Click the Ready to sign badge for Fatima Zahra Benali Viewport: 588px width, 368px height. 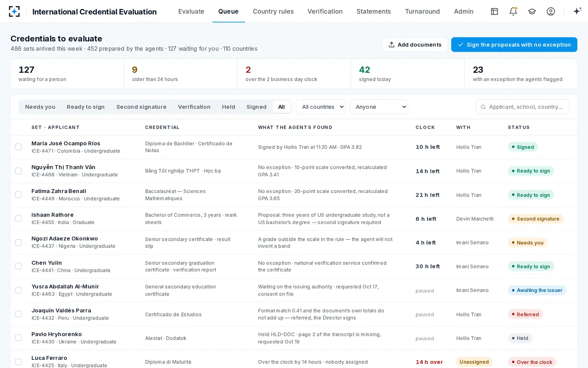531,195
